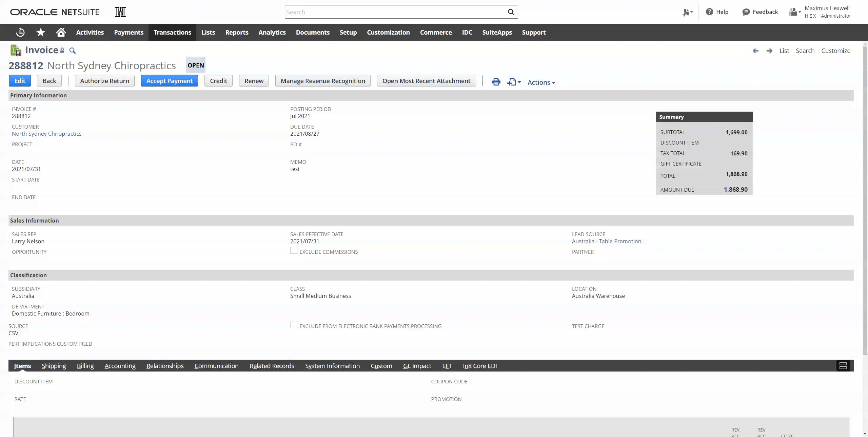Open the Support menu
This screenshot has height=437, width=868.
point(534,32)
